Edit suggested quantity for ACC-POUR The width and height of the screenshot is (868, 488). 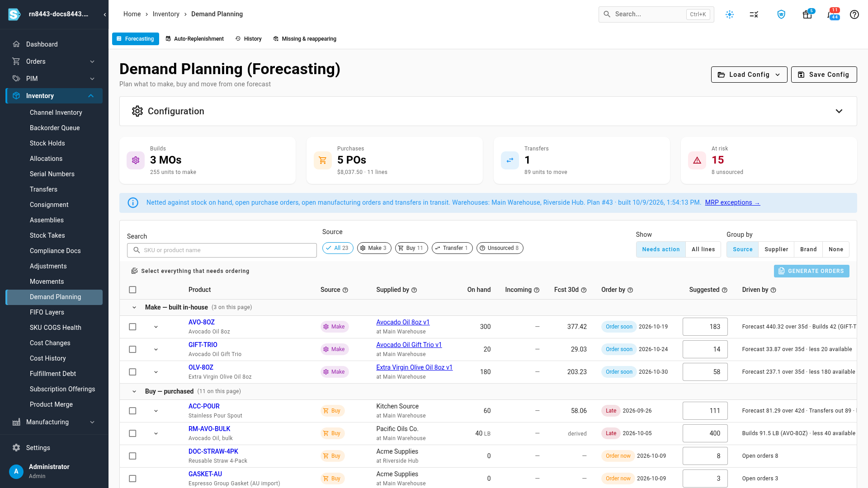click(705, 411)
